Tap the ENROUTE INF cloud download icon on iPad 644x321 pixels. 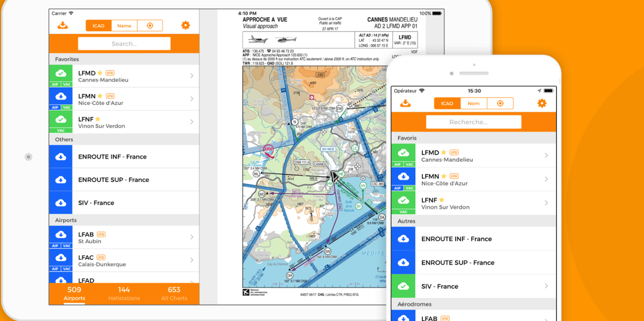pos(61,156)
